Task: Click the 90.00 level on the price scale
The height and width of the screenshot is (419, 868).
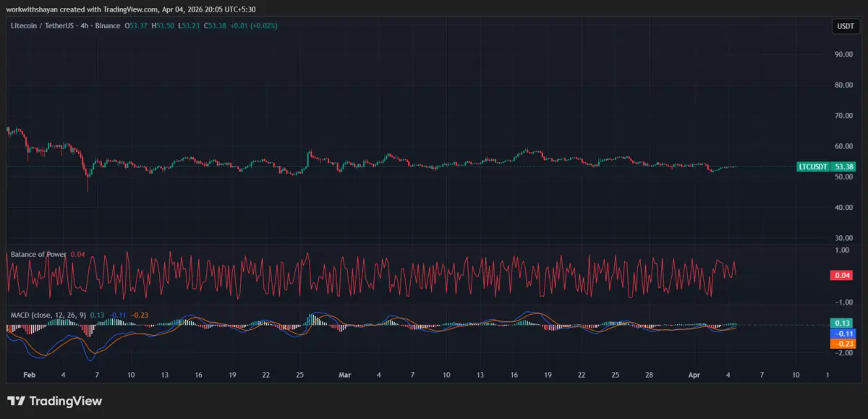Action: click(x=843, y=54)
